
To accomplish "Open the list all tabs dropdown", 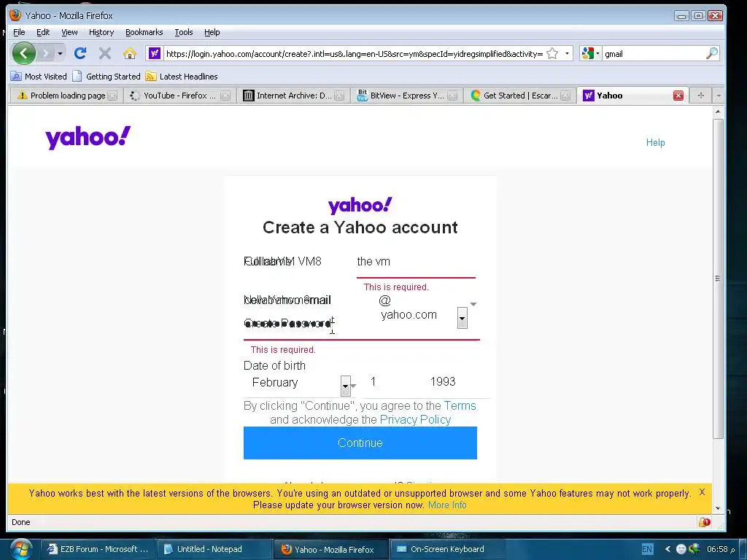I will (719, 96).
